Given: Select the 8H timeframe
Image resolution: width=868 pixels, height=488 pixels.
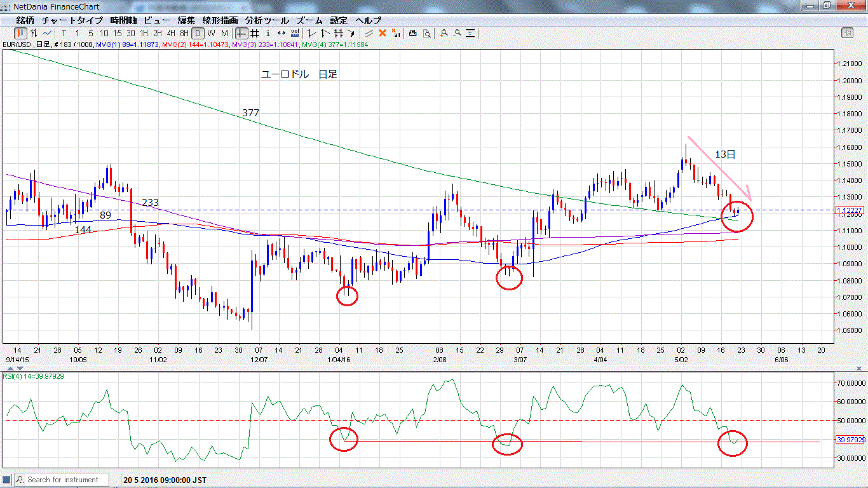Looking at the screenshot, I should tap(184, 33).
